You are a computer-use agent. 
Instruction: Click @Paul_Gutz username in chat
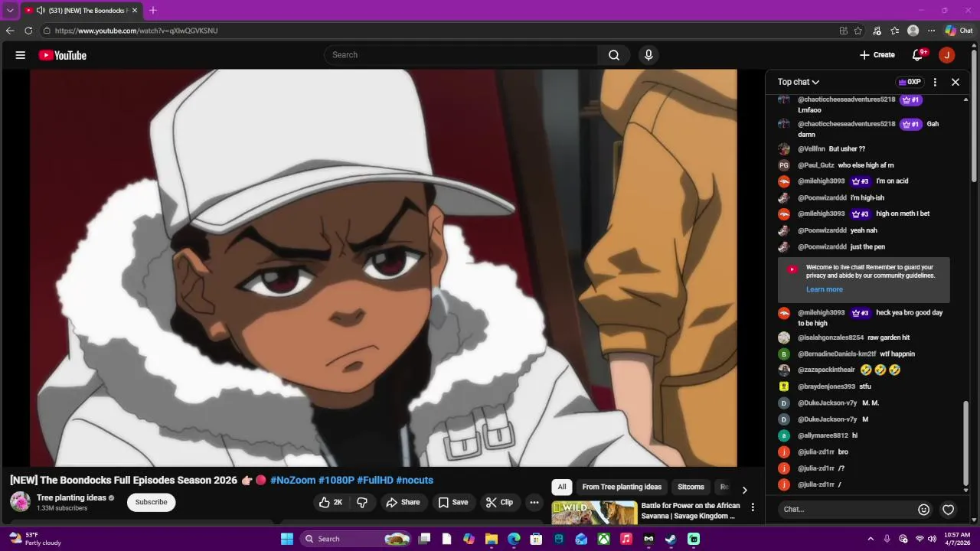(x=816, y=165)
